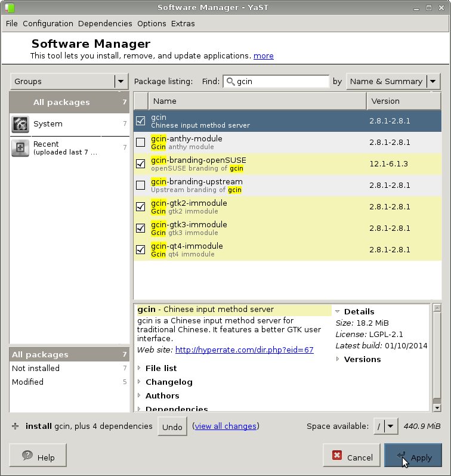
Task: Click the Find search input field
Action: pos(276,81)
